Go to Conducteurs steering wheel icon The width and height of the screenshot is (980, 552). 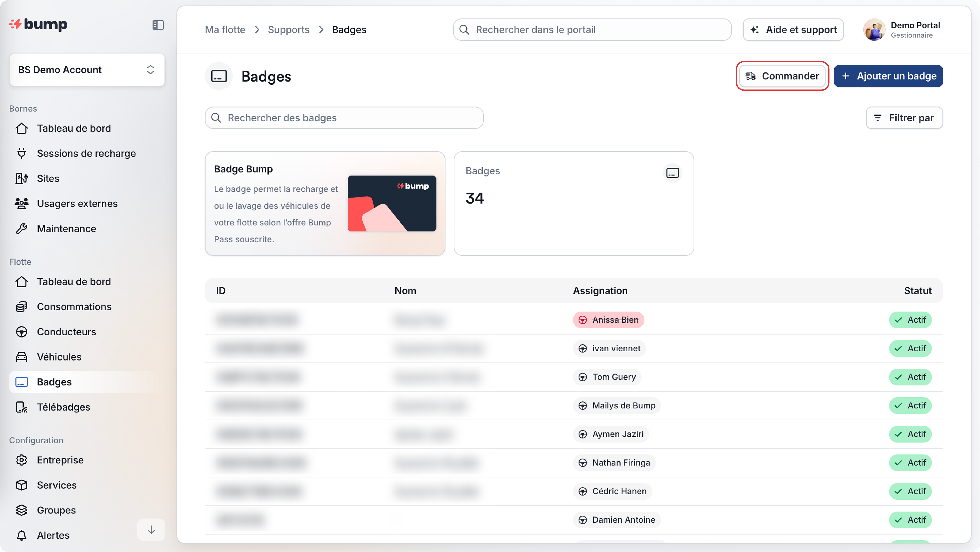pyautogui.click(x=22, y=332)
